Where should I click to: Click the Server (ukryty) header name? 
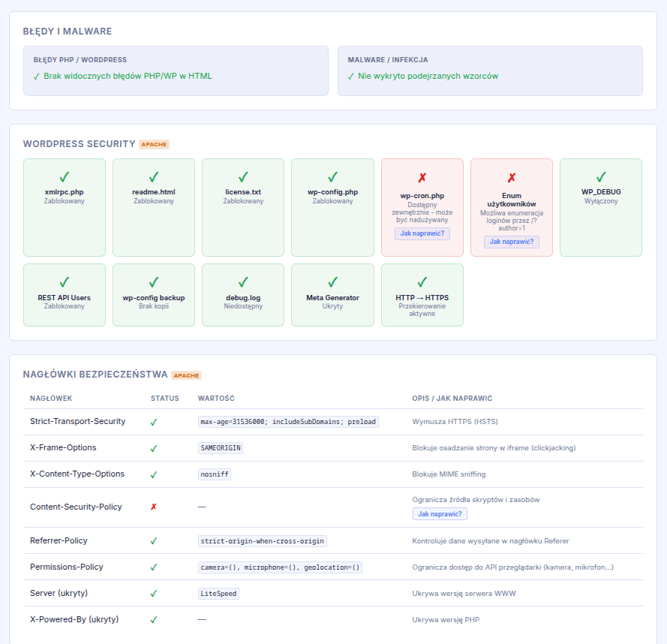(x=59, y=594)
